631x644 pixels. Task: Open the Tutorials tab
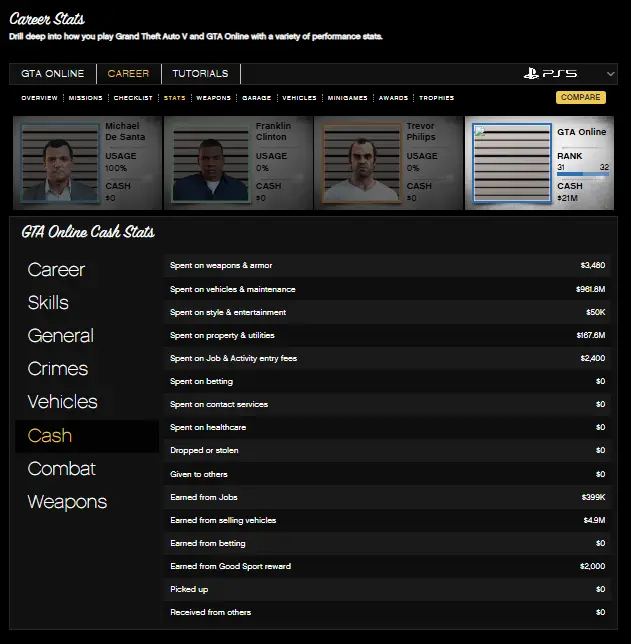point(200,74)
